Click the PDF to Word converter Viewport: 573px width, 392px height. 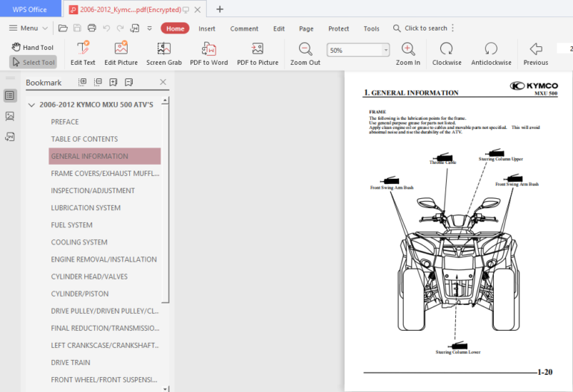(x=209, y=54)
